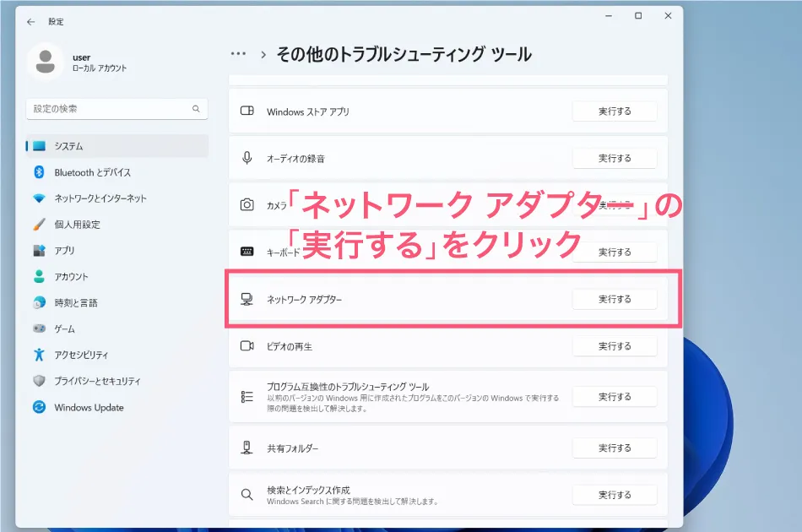
Task: Click 実行する for the カメラ troubleshooter
Action: coord(615,204)
